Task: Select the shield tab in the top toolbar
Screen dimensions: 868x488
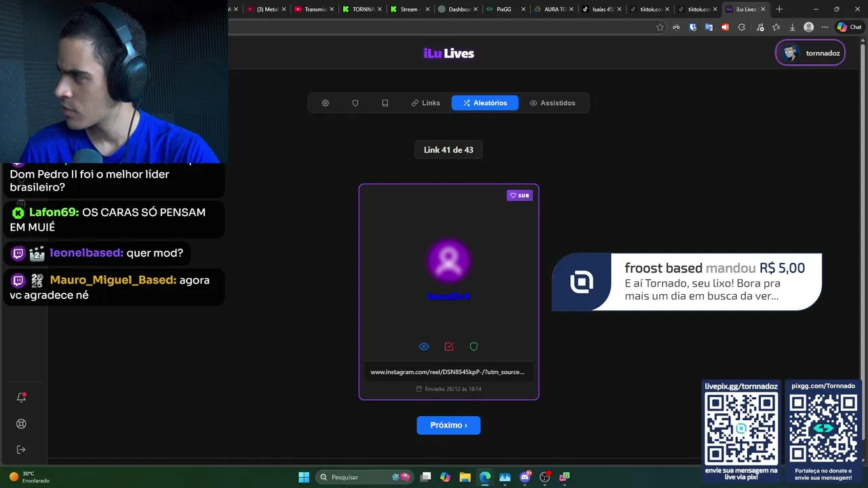Action: pos(355,103)
